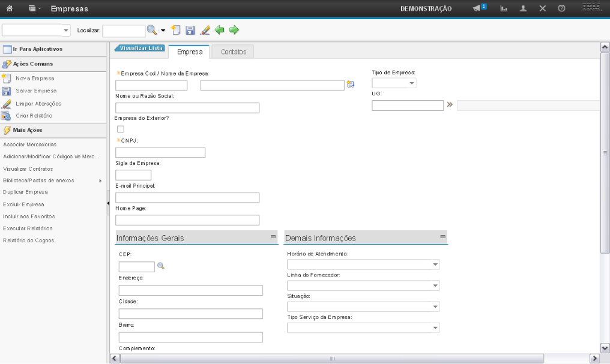The image size is (610, 364).
Task: Click the UG detail menu chevron icon
Action: [450, 105]
